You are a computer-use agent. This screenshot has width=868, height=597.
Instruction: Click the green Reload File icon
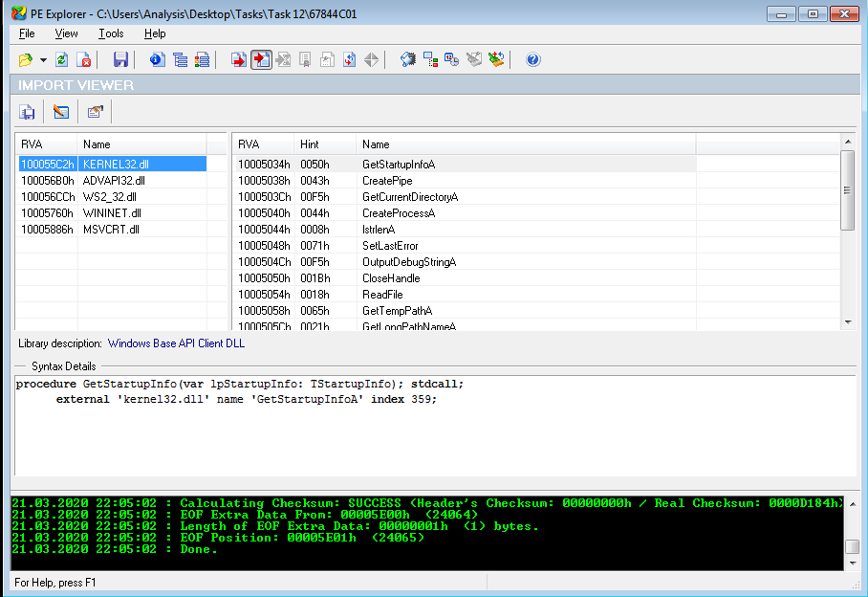(x=62, y=60)
